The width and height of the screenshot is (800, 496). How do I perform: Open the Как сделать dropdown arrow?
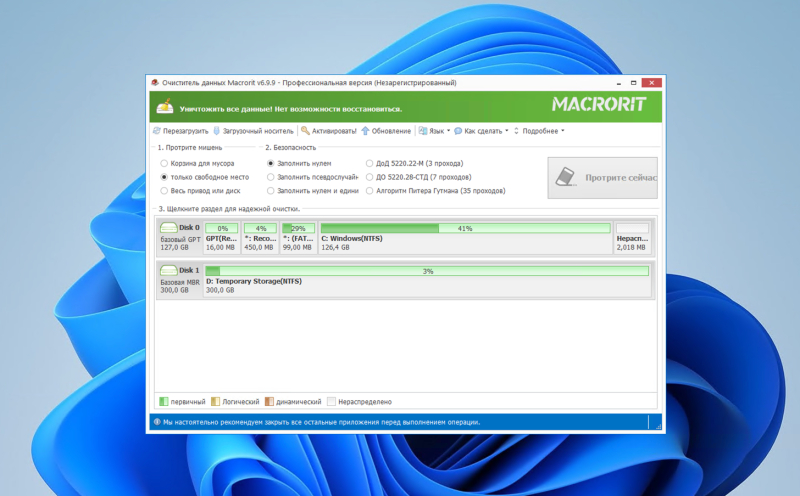click(x=507, y=131)
